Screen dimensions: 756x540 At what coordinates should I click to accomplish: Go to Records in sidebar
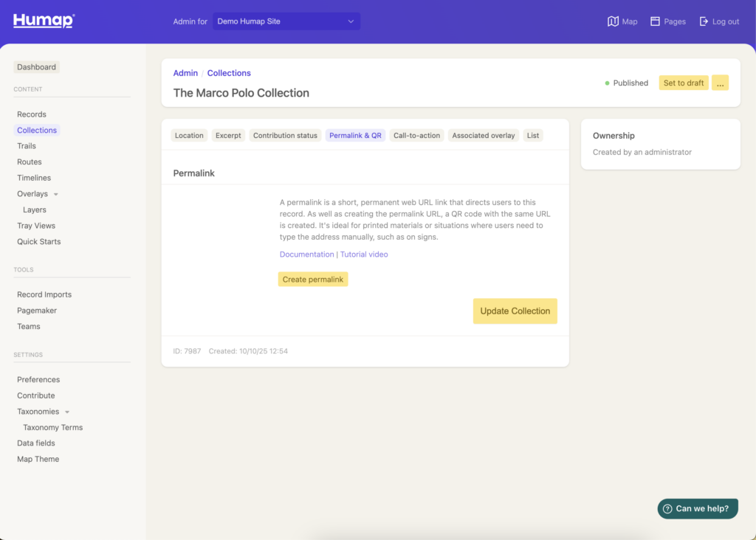coord(32,114)
